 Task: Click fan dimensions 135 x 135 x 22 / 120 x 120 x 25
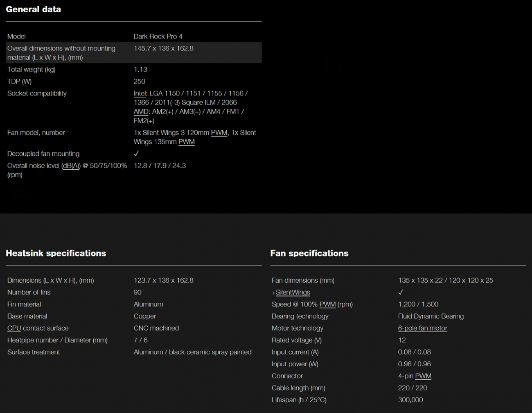446,281
